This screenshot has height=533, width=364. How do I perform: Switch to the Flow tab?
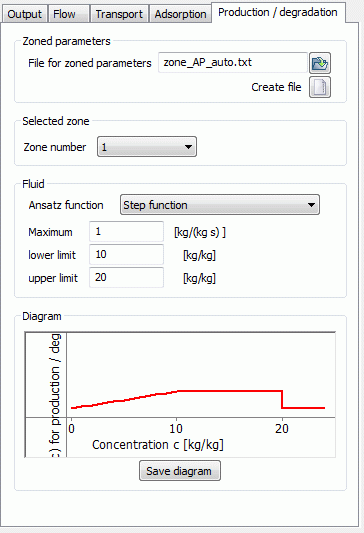point(64,14)
